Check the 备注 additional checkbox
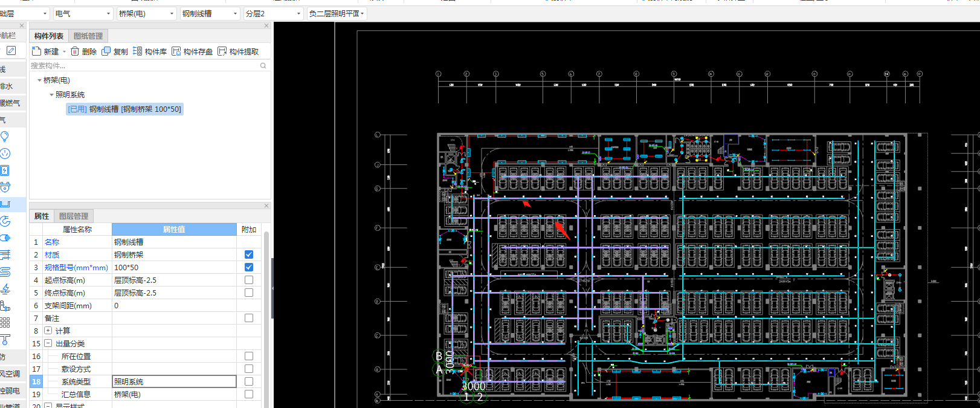Screen dimensions: 980x408 coord(249,318)
